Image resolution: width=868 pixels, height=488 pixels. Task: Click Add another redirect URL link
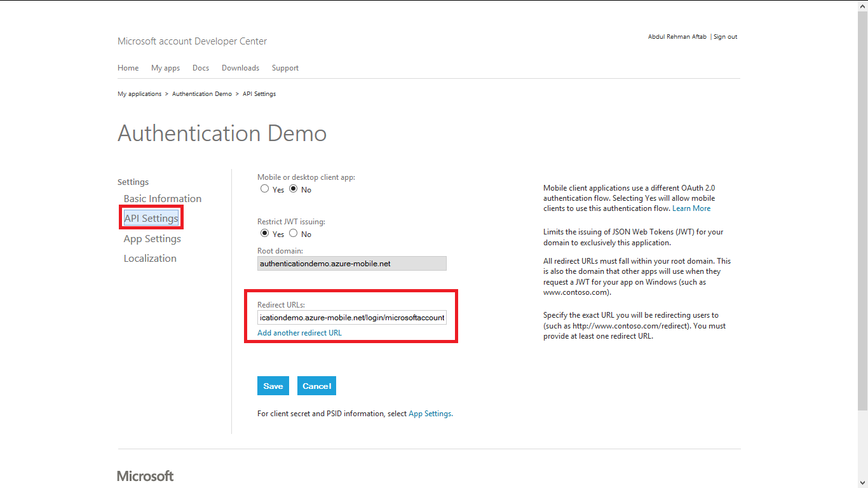point(299,333)
